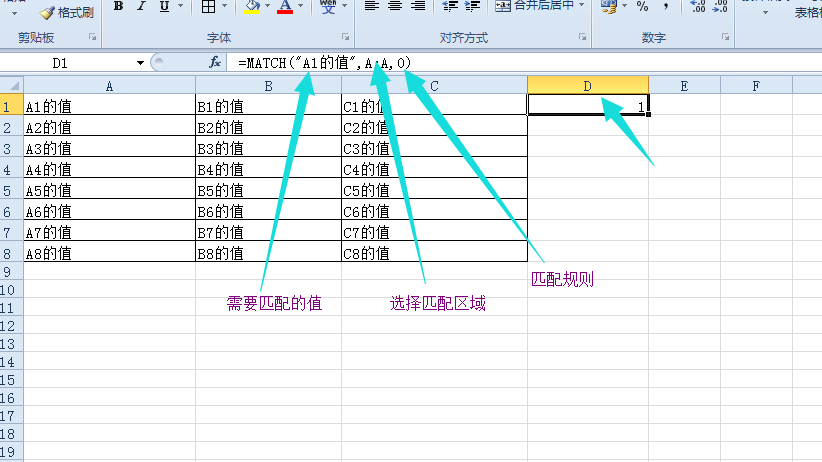
Task: Select cell containing B7的值
Action: tap(268, 232)
